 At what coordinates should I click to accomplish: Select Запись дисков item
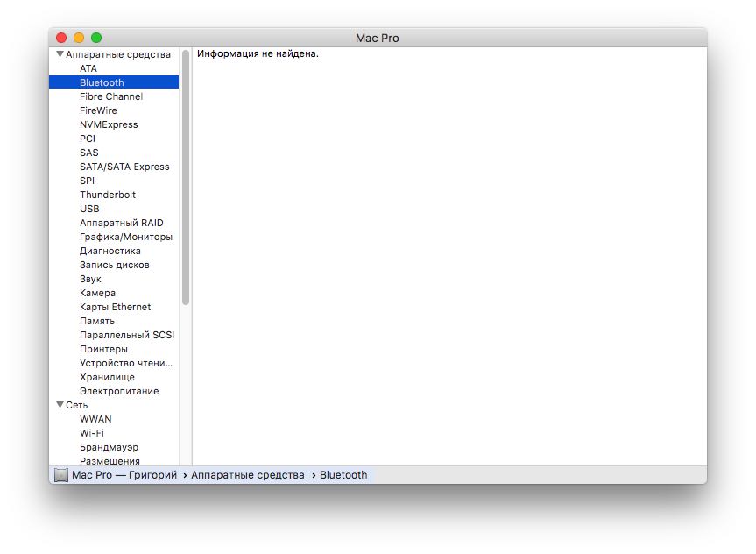(114, 265)
